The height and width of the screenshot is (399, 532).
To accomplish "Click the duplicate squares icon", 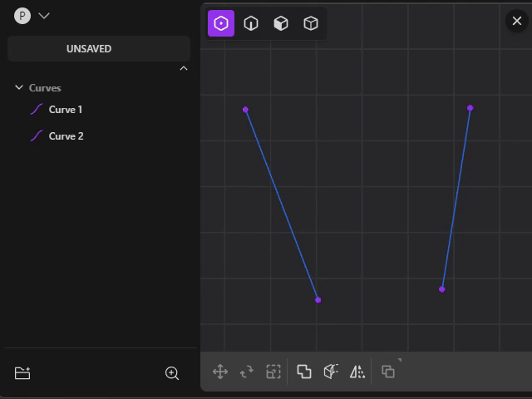I will pos(388,372).
